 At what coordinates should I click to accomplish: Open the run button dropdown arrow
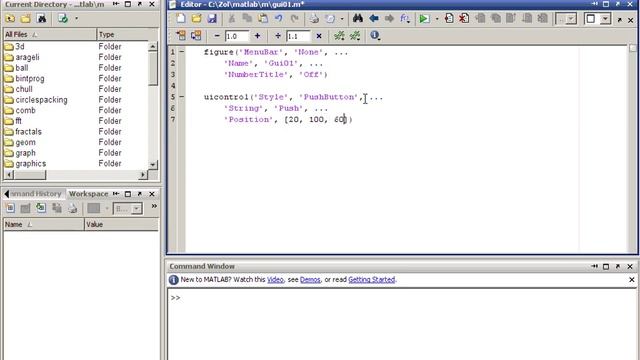point(436,19)
